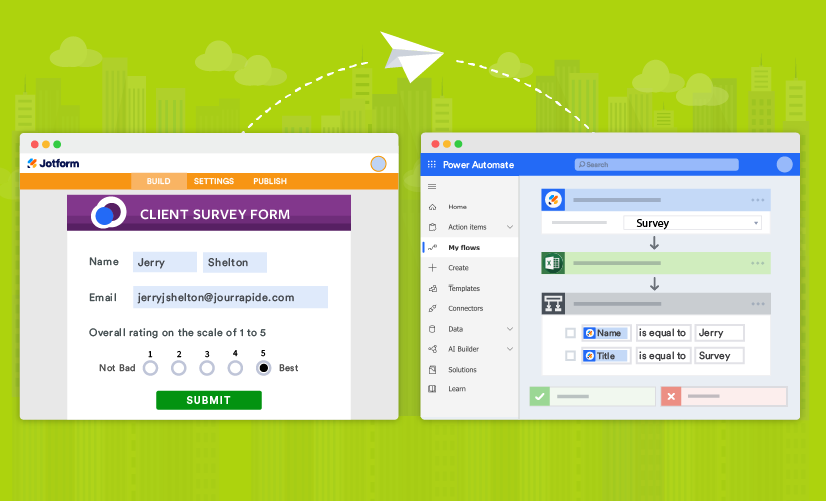This screenshot has width=826, height=501.
Task: Open the Condition step ellipsis menu
Action: pyautogui.click(x=758, y=303)
